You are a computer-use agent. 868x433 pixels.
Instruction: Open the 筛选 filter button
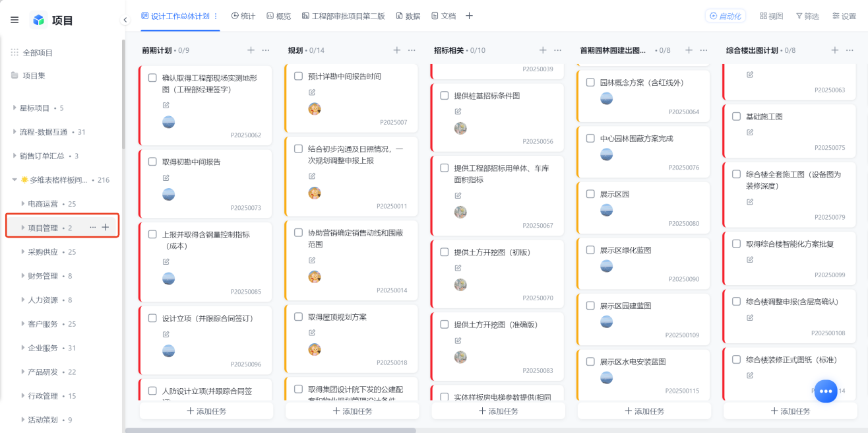807,16
